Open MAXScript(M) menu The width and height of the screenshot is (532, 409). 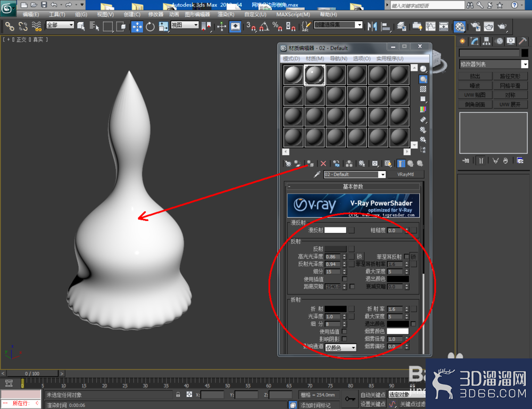[293, 14]
